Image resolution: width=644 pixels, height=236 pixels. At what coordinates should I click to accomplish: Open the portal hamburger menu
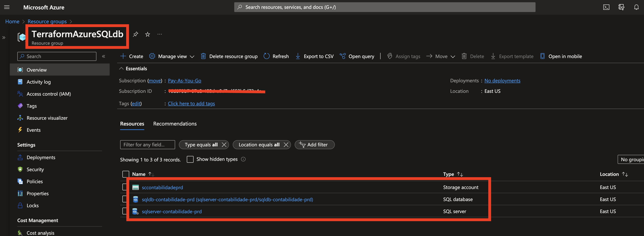tap(7, 7)
